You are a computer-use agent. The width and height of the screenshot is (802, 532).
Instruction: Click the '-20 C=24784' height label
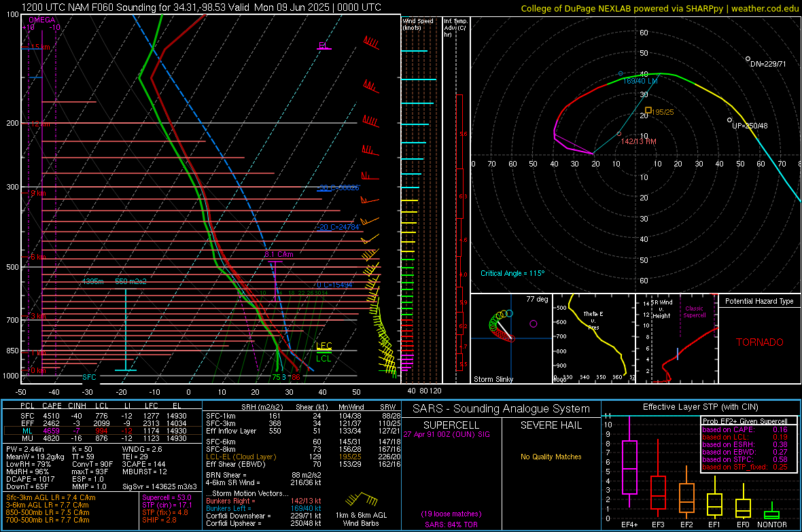[338, 227]
